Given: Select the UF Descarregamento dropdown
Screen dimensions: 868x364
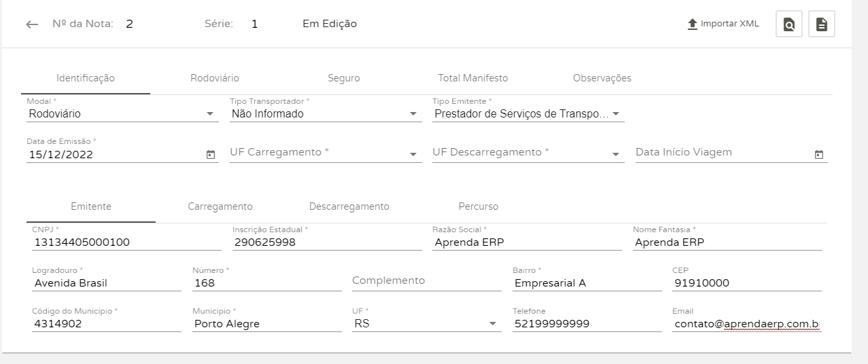Looking at the screenshot, I should coord(615,154).
